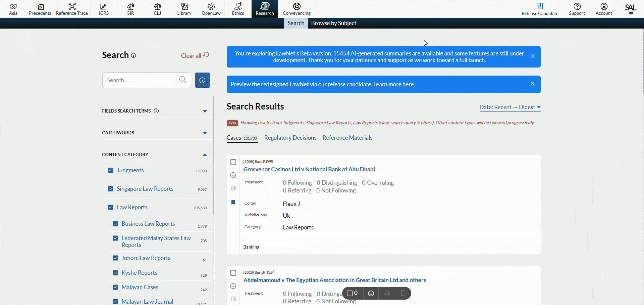
Task: Uncheck Kyshe Reports checkbox
Action: [x=115, y=273]
